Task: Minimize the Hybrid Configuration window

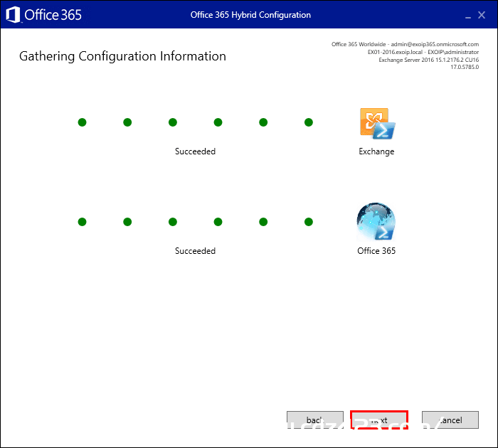Action: 468,15
